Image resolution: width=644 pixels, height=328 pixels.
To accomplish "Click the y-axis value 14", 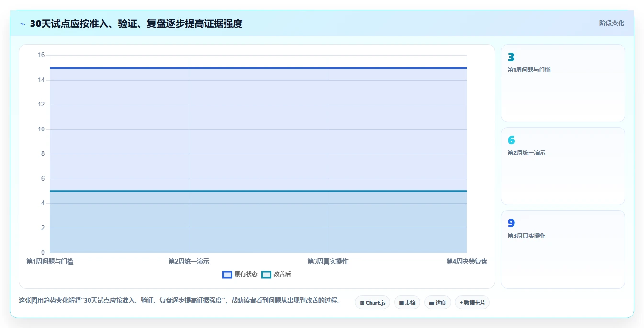I will pos(41,80).
